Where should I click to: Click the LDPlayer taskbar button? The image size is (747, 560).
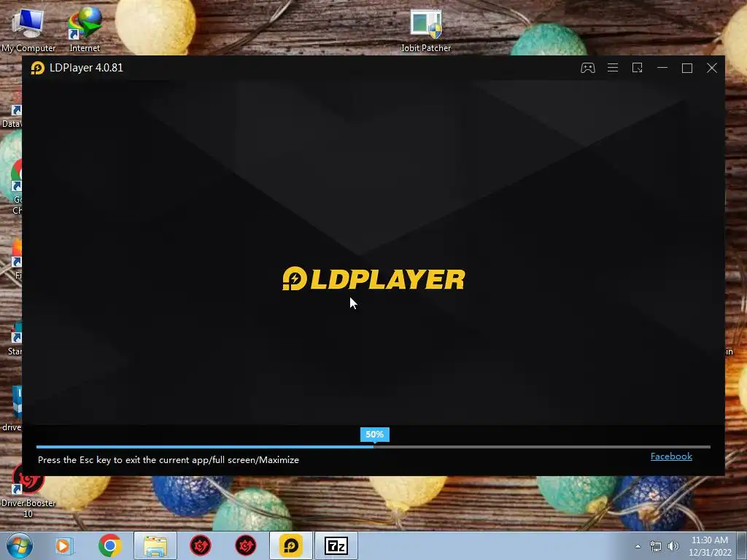pos(291,545)
